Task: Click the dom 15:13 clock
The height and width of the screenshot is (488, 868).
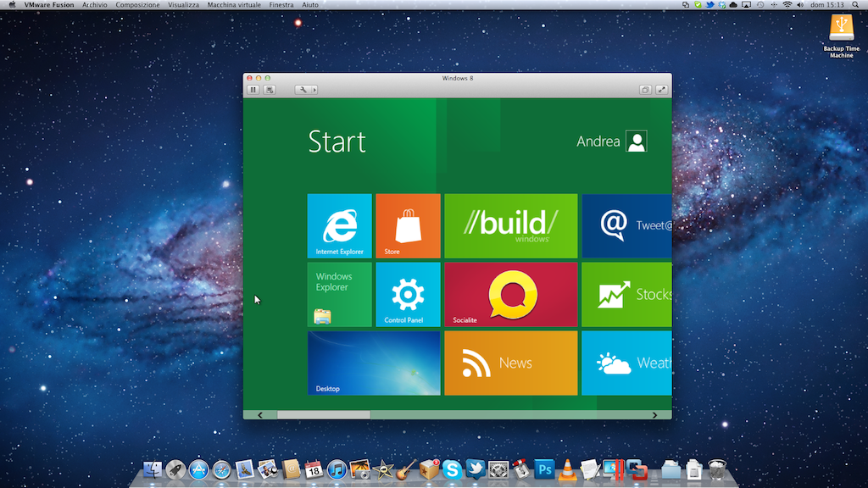Action: click(x=827, y=5)
